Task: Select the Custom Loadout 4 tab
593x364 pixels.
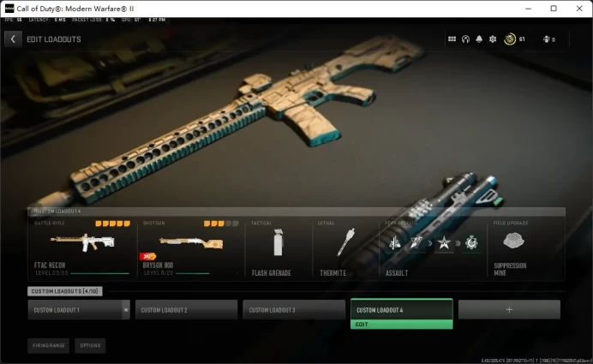Action: (402, 309)
